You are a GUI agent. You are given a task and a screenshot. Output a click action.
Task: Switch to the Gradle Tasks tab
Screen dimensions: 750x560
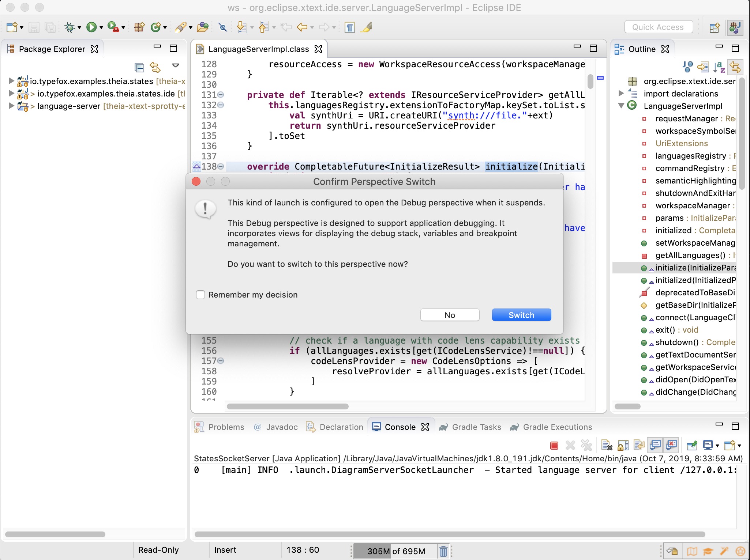(x=470, y=427)
